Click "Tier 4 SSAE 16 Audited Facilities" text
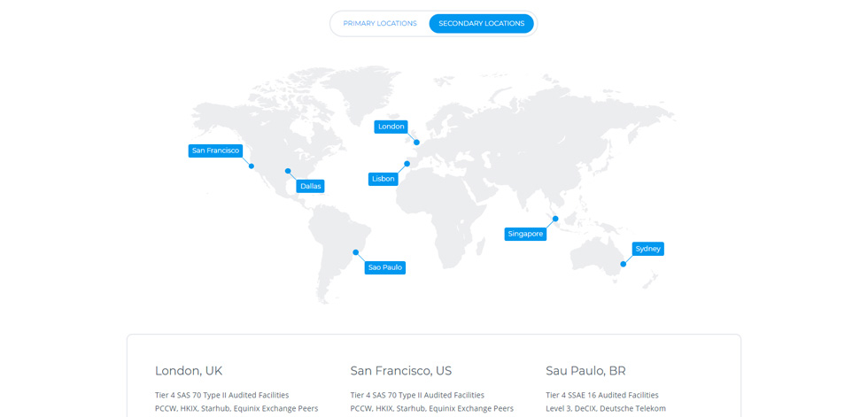 pos(602,396)
